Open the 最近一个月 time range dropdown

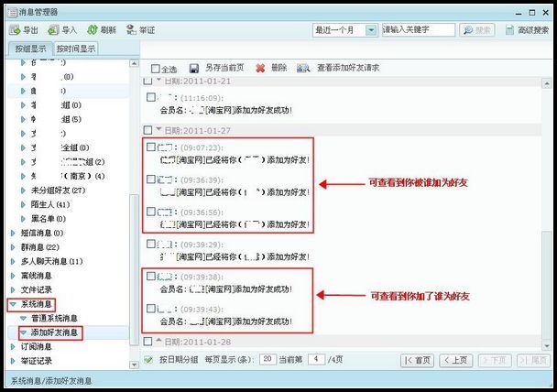click(371, 30)
